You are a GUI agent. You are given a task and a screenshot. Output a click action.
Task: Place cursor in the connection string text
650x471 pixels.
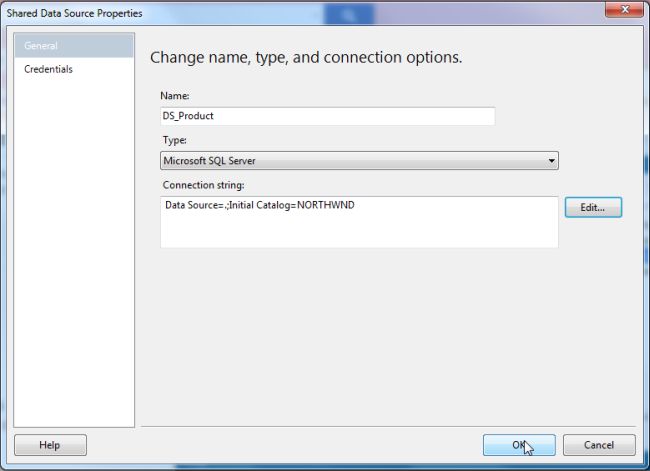[x=260, y=205]
